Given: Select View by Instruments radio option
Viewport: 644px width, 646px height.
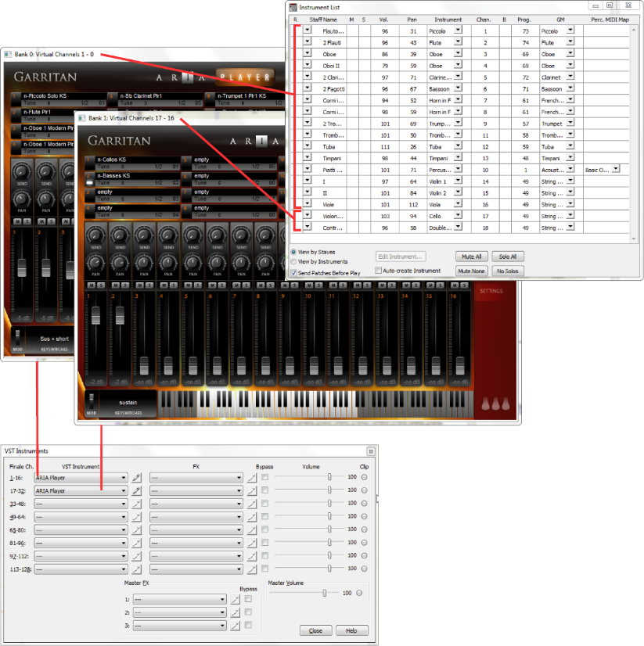Looking at the screenshot, I should (293, 262).
